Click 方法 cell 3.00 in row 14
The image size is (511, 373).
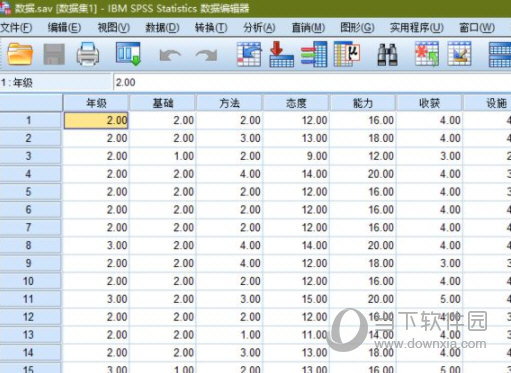pyautogui.click(x=229, y=353)
